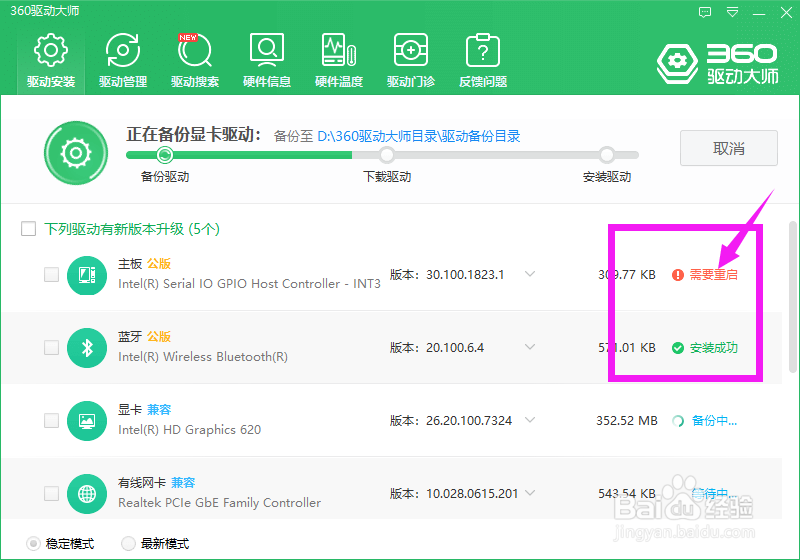This screenshot has width=800, height=560.
Task: Close the 360驱动大师 window
Action: tap(786, 12)
